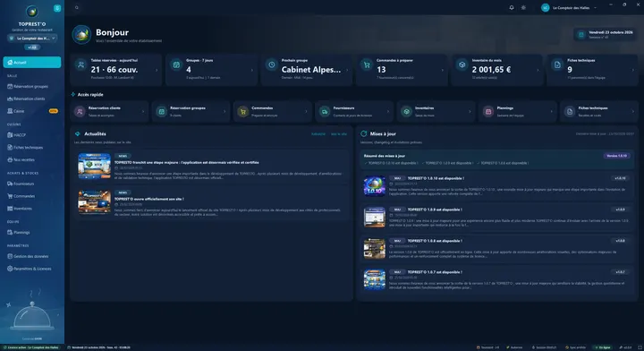Expand Inventaire du mois card chevron
This screenshot has width=644, height=351.
click(x=538, y=70)
